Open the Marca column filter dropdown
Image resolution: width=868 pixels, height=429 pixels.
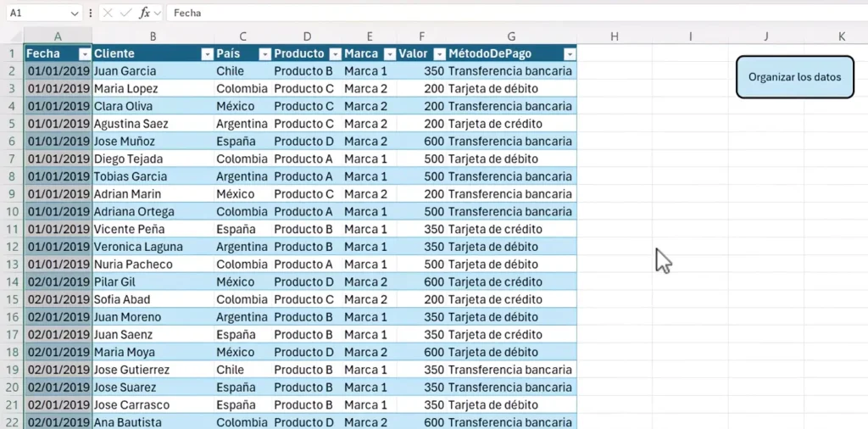coord(390,54)
